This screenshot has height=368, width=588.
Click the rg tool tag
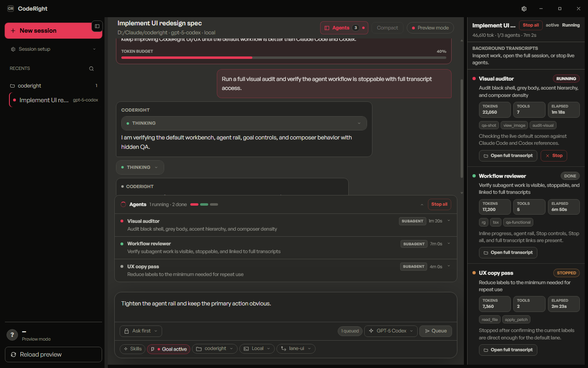tap(483, 222)
